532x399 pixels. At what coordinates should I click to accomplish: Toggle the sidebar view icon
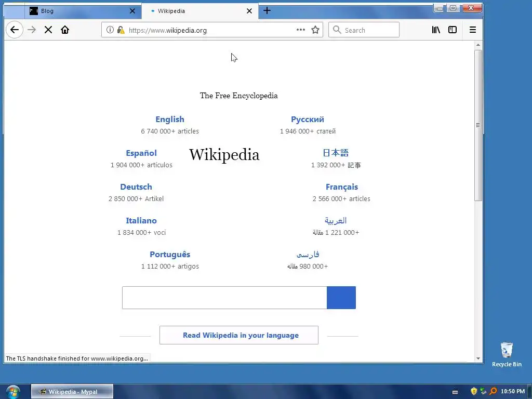click(x=453, y=30)
